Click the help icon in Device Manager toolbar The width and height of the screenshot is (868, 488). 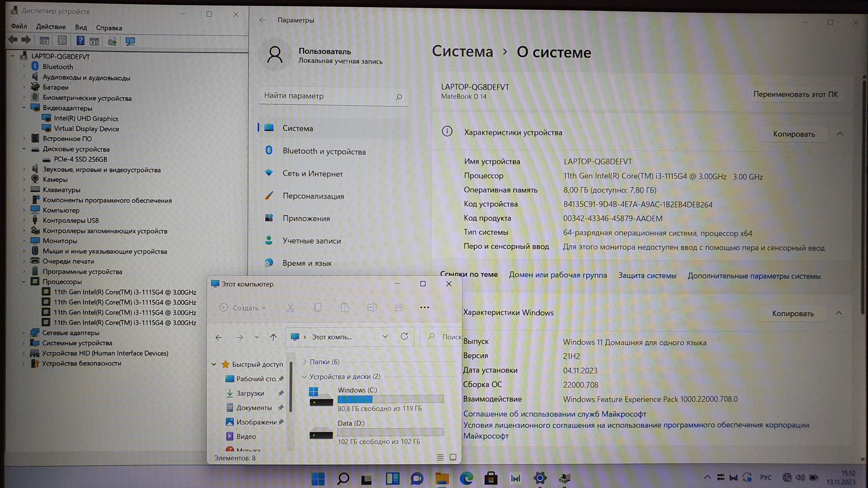pyautogui.click(x=80, y=41)
